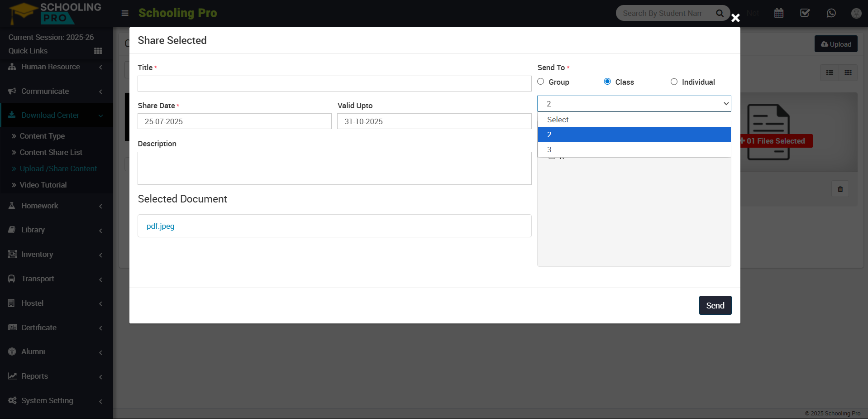Open the task checklist icon
The image size is (868, 419).
pos(805,13)
